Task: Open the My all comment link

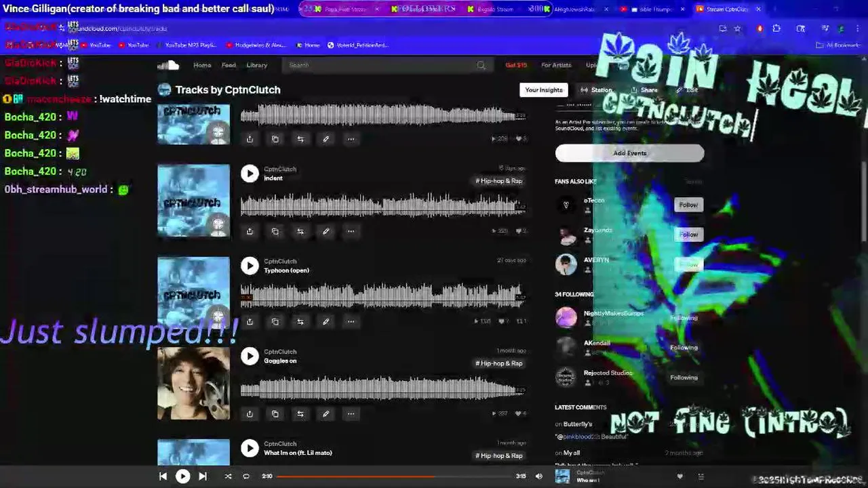Action: click(x=571, y=453)
